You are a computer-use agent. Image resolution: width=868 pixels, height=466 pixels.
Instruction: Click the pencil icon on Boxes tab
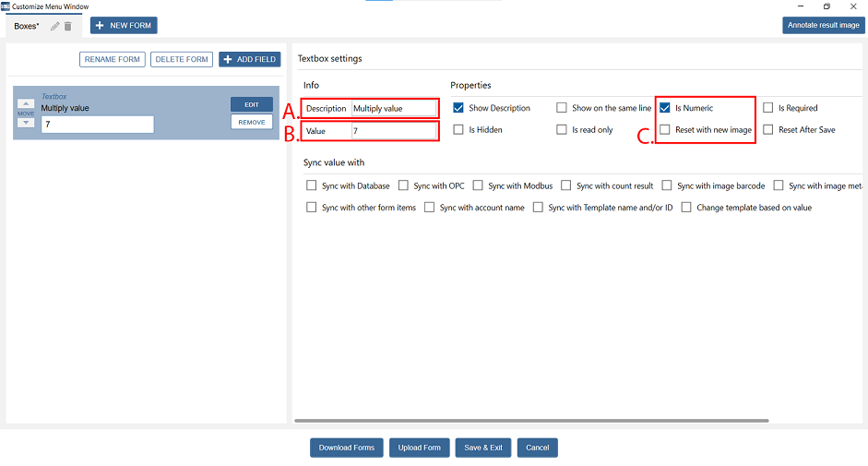click(x=55, y=26)
